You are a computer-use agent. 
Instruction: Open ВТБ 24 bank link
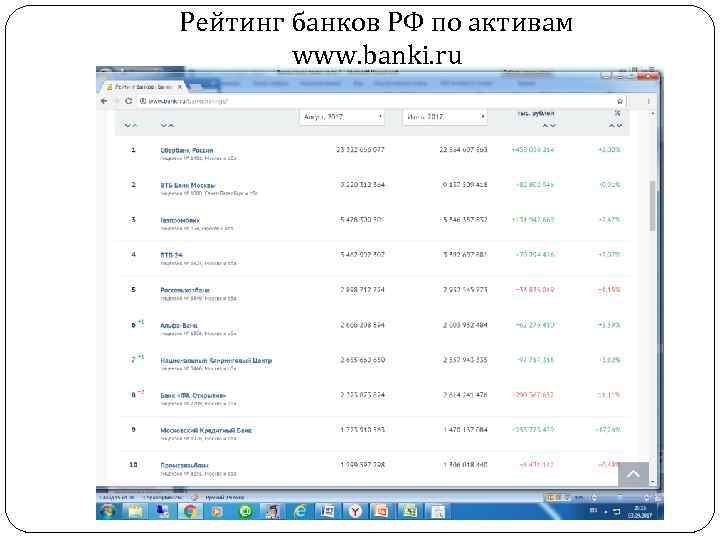coord(171,255)
